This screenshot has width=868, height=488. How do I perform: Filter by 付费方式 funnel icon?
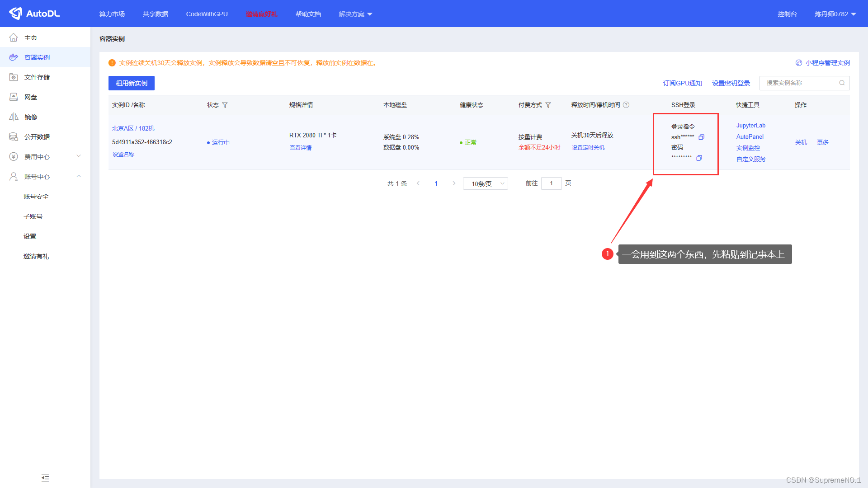click(x=548, y=105)
